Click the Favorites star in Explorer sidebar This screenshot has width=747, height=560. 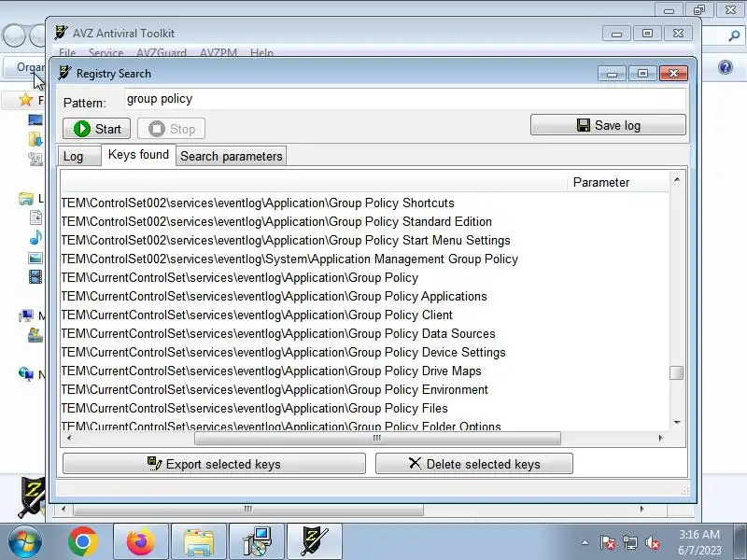(25, 100)
